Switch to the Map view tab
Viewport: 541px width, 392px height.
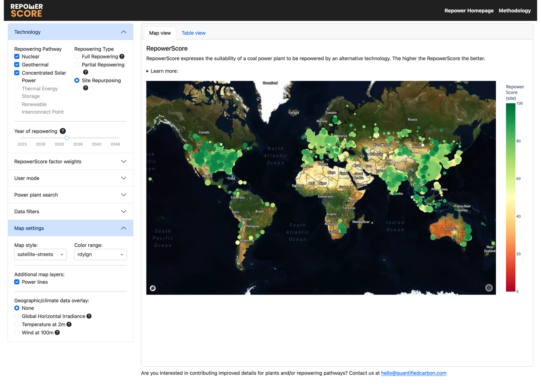pos(160,33)
